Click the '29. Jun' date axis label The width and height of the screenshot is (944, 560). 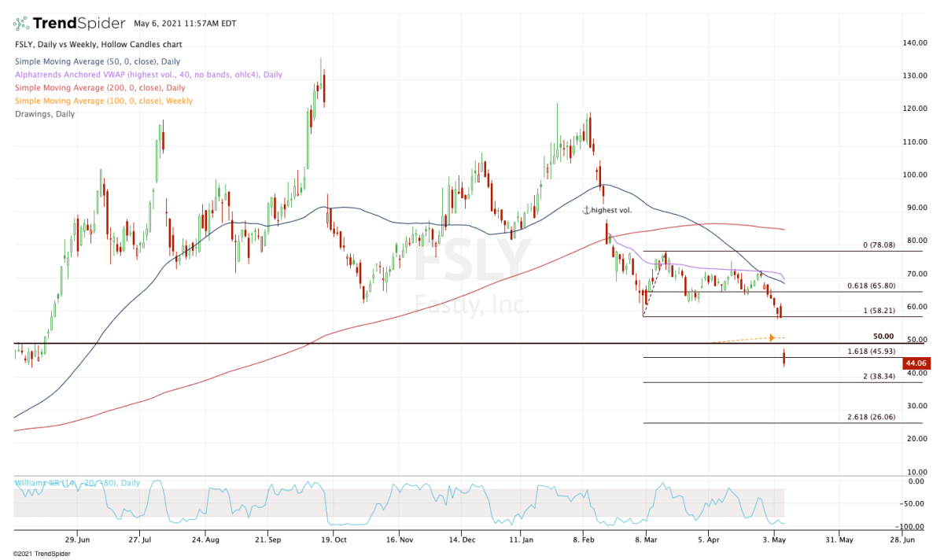[77, 540]
